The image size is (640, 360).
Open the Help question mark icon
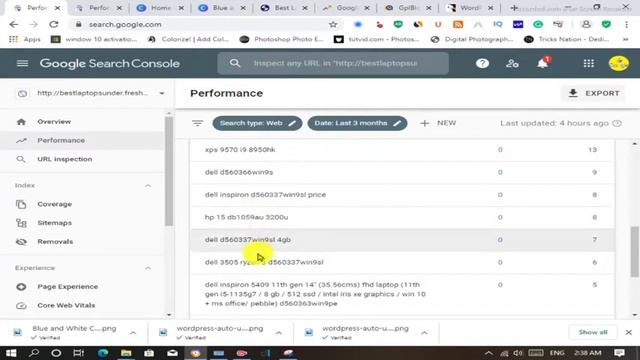pyautogui.click(x=482, y=63)
